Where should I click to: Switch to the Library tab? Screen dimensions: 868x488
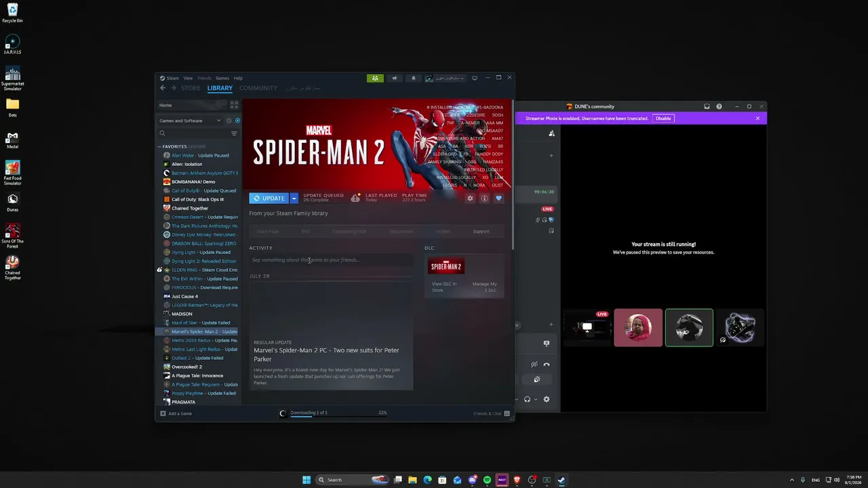(220, 88)
